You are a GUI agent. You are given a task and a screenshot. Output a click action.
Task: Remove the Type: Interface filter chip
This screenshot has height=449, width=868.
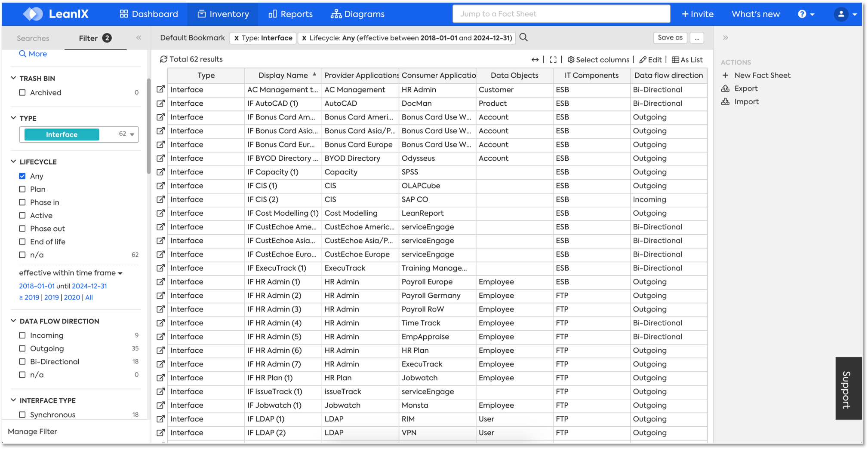tap(237, 38)
